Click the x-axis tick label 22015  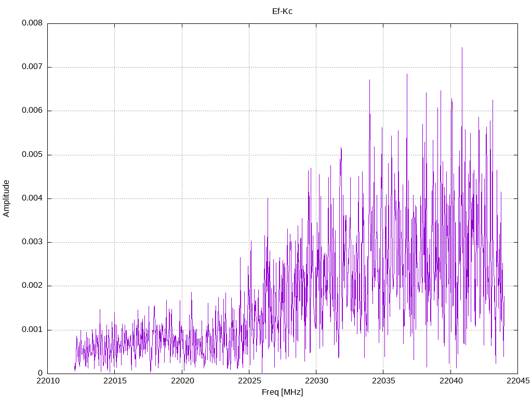[115, 381]
